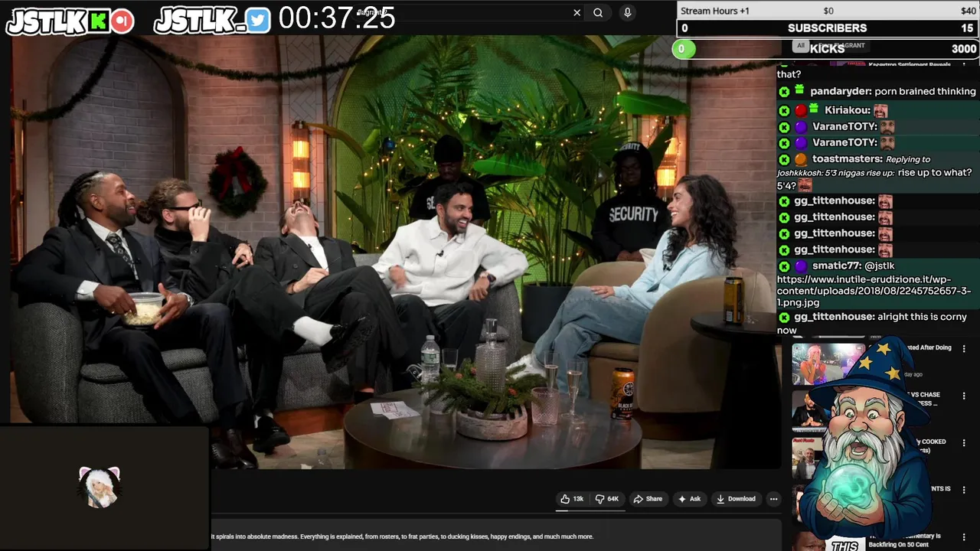
Task: Click the Kick logo icon in JSTLK overlay
Action: [x=98, y=21]
